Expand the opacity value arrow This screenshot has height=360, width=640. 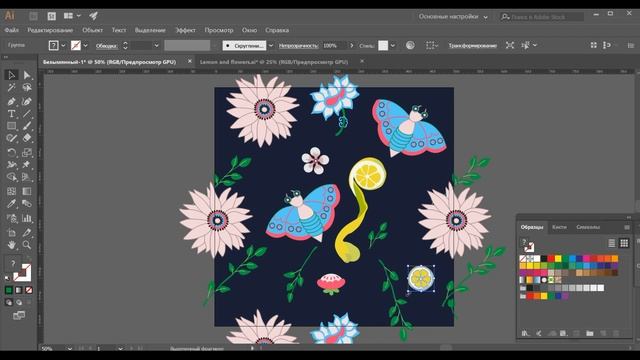352,45
